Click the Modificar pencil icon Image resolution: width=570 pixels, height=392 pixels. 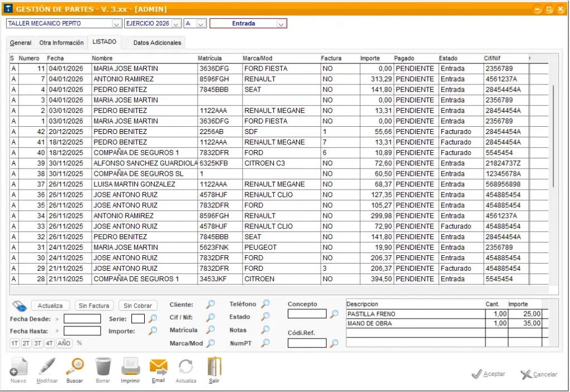click(x=47, y=368)
